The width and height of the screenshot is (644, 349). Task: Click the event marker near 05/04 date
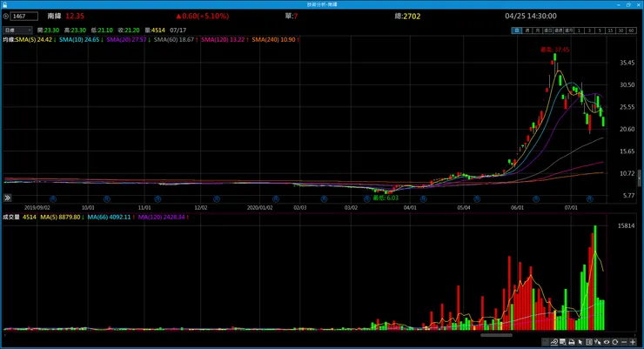pyautogui.click(x=477, y=198)
